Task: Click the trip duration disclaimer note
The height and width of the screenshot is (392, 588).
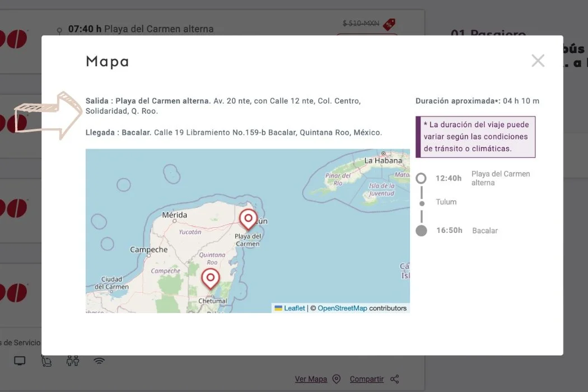Action: [x=475, y=137]
